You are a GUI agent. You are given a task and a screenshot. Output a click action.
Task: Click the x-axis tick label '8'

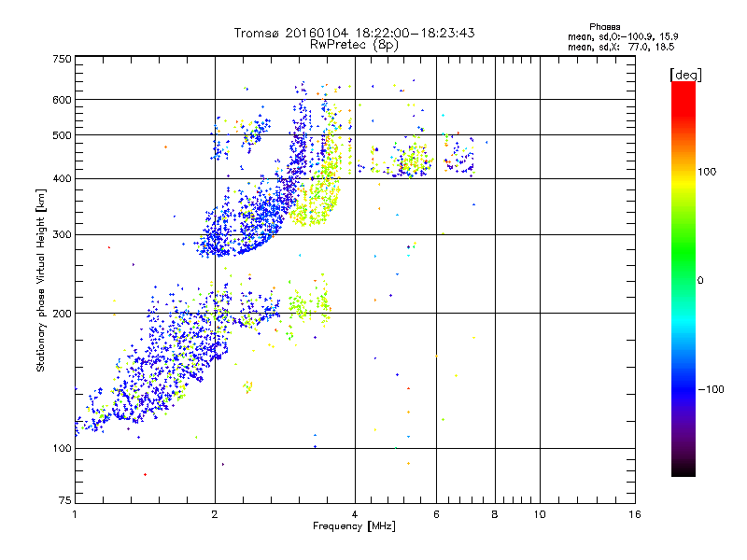[495, 514]
